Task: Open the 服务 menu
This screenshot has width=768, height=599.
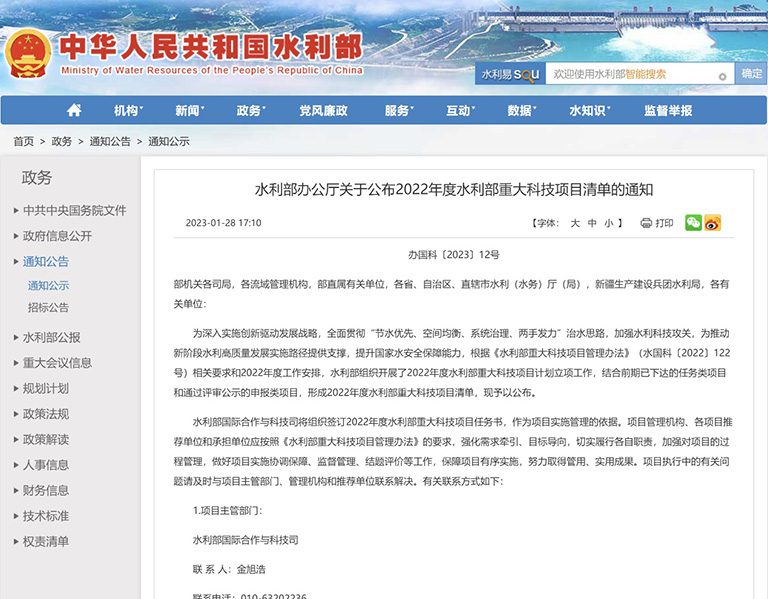Action: pyautogui.click(x=399, y=111)
